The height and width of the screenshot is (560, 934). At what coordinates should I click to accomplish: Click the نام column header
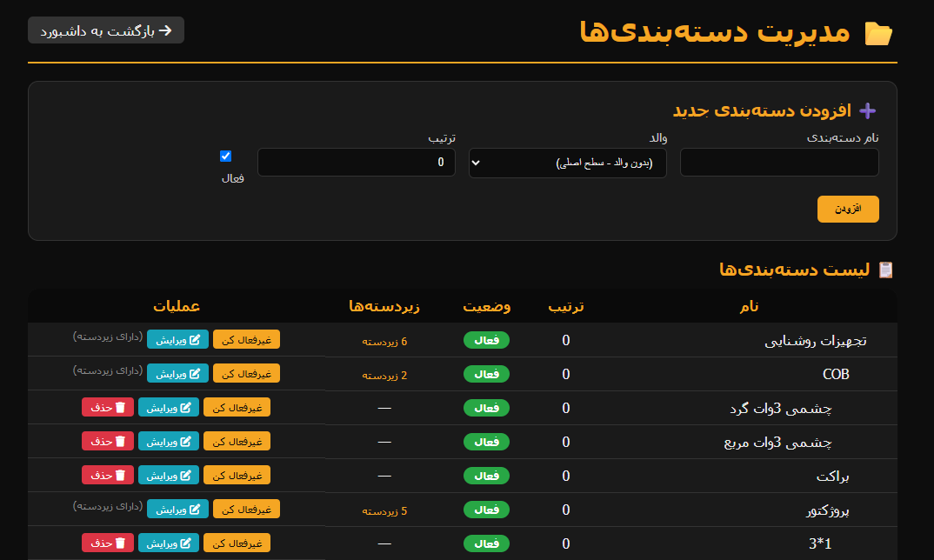coord(749,306)
